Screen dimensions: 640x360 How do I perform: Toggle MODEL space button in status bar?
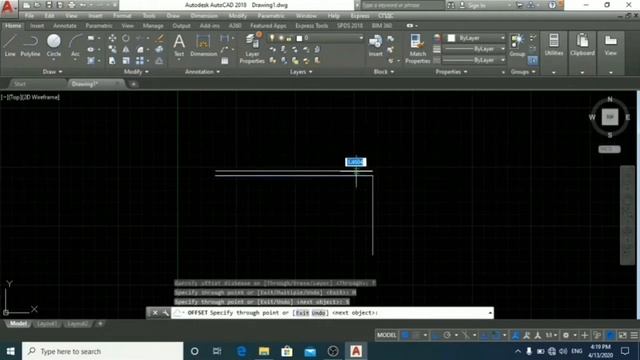pyautogui.click(x=386, y=336)
